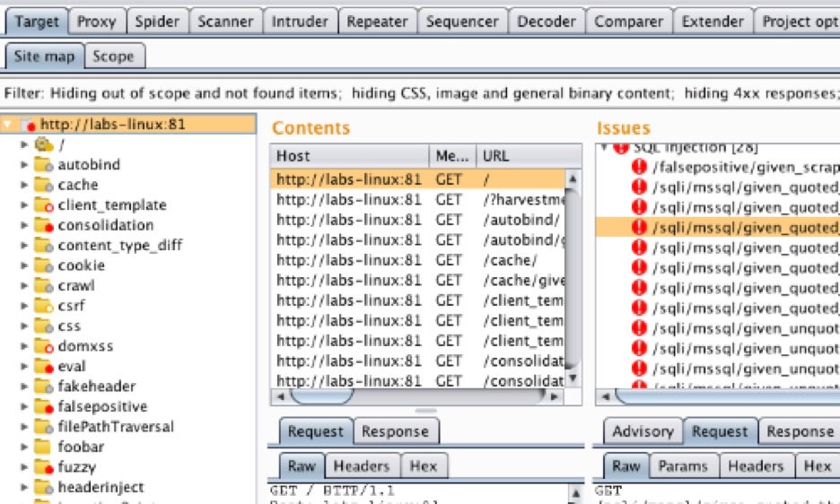Screen dimensions: 840x504
Task: Click the red alert icon beside /falsepositive/ issue
Action: point(639,167)
